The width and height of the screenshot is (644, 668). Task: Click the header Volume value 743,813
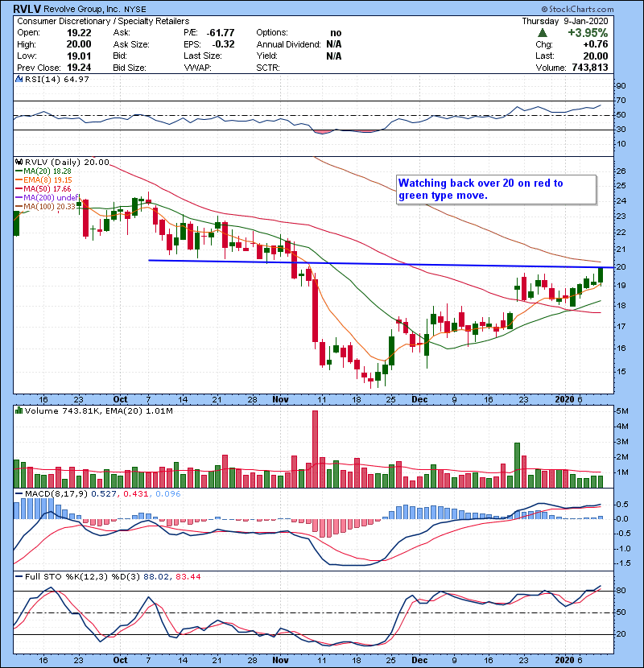tap(589, 68)
